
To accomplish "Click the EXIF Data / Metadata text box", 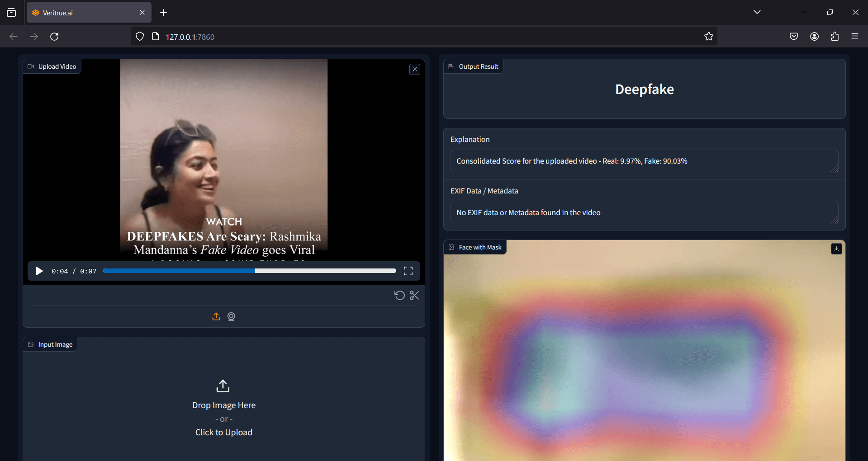I will pyautogui.click(x=644, y=212).
